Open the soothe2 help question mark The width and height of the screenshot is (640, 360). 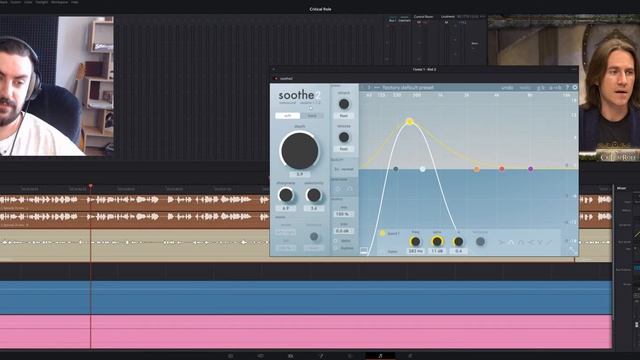click(x=567, y=87)
